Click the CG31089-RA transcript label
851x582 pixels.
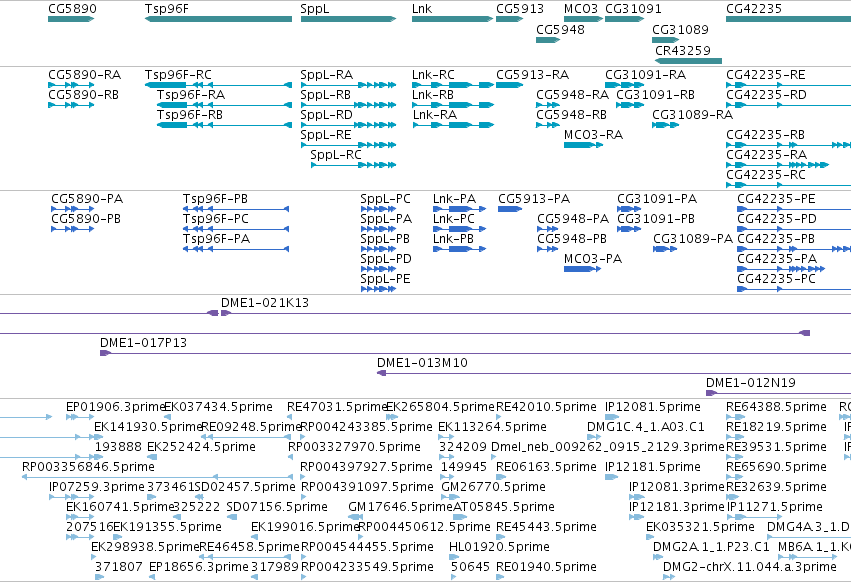693,115
